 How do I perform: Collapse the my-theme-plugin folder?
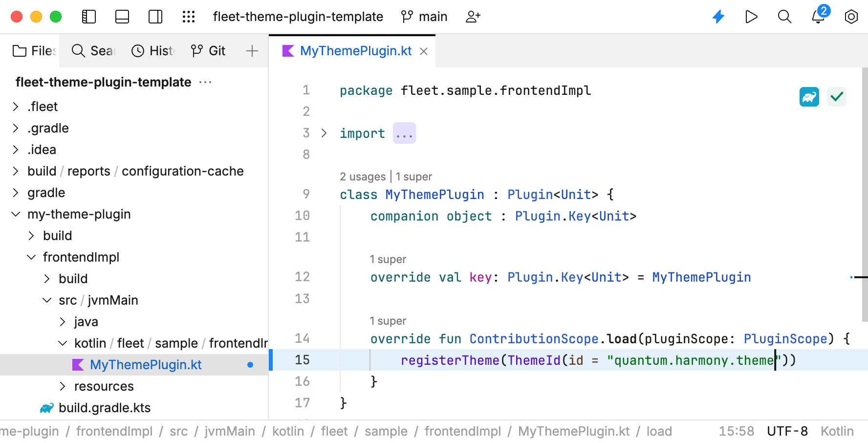(x=15, y=214)
